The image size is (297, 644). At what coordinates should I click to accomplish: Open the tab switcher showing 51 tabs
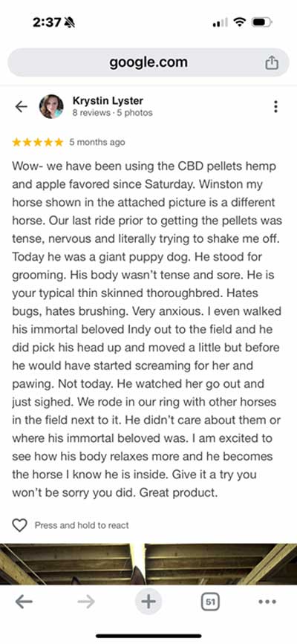pyautogui.click(x=210, y=602)
